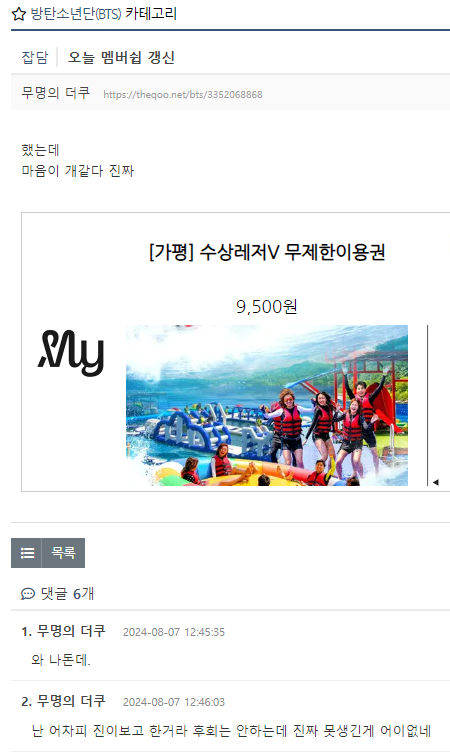The width and height of the screenshot is (450, 755).
Task: Click the comment bubble icon
Action: tap(28, 594)
